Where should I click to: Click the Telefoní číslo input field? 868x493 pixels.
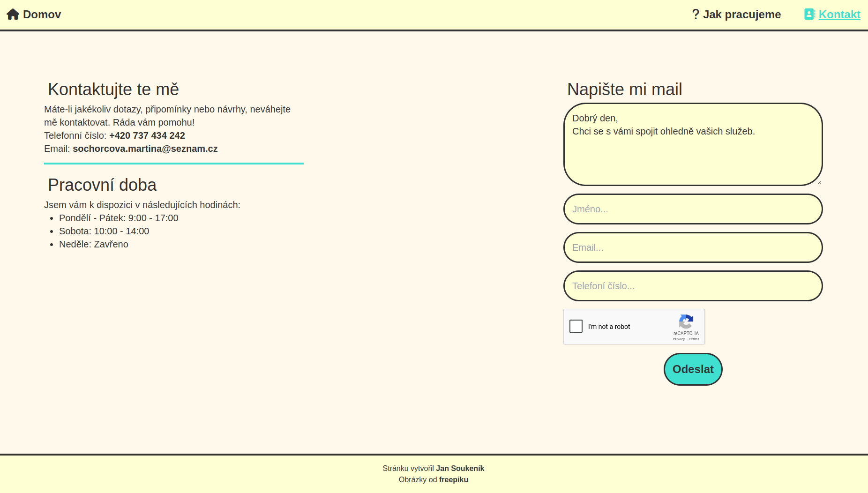693,286
